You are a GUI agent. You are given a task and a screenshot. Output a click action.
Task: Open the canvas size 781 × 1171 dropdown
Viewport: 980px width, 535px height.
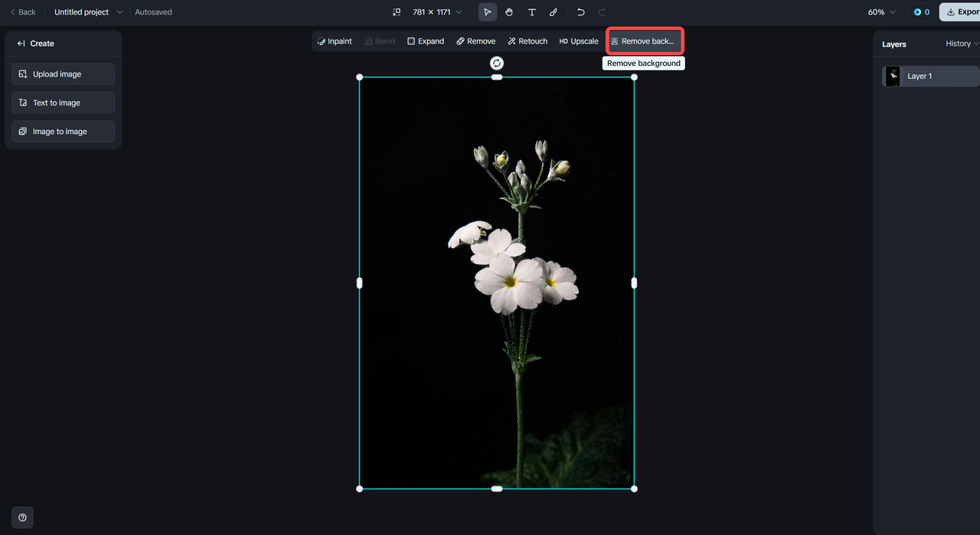437,12
